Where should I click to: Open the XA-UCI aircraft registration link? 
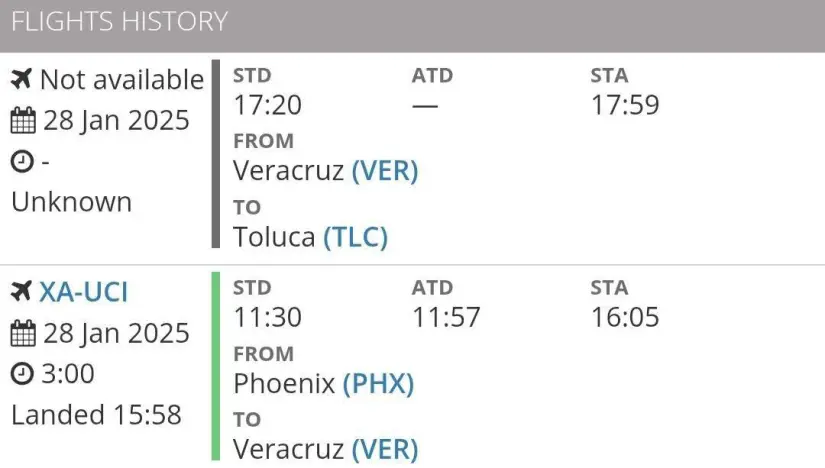[x=84, y=292]
